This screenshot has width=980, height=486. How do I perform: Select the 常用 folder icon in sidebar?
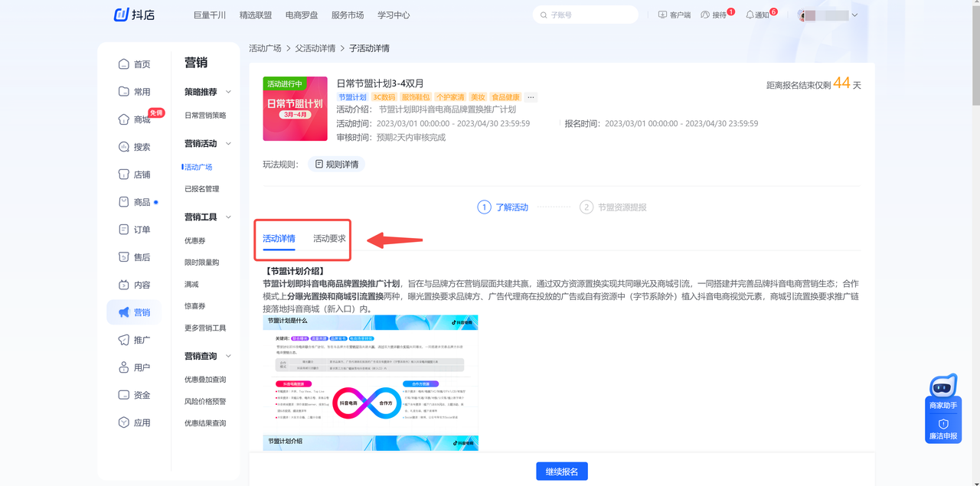124,92
